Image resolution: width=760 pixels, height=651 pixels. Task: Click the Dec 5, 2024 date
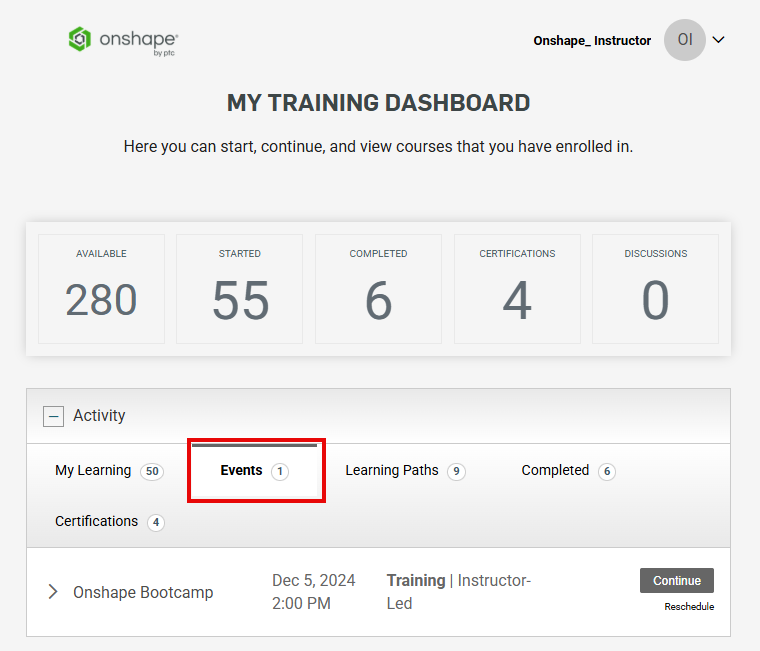(314, 580)
